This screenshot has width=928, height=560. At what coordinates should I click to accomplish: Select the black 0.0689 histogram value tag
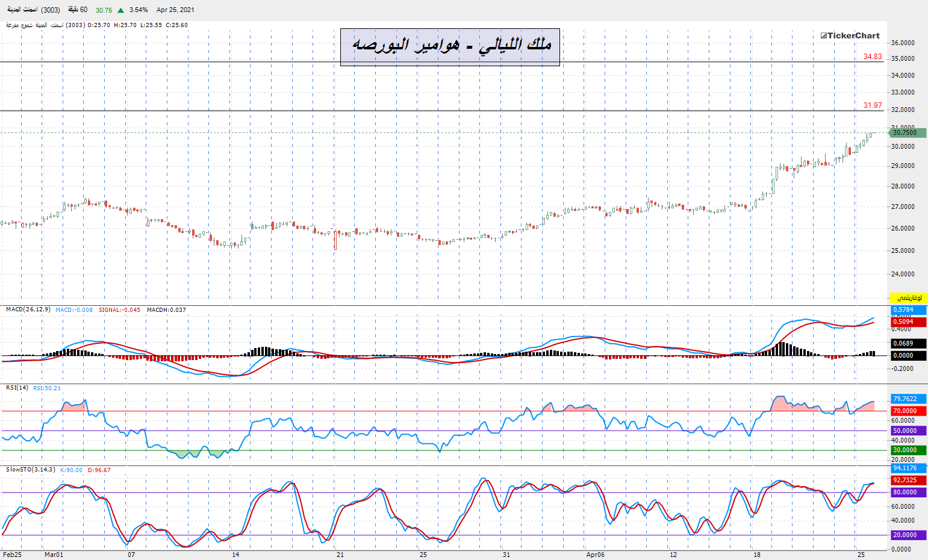click(908, 343)
